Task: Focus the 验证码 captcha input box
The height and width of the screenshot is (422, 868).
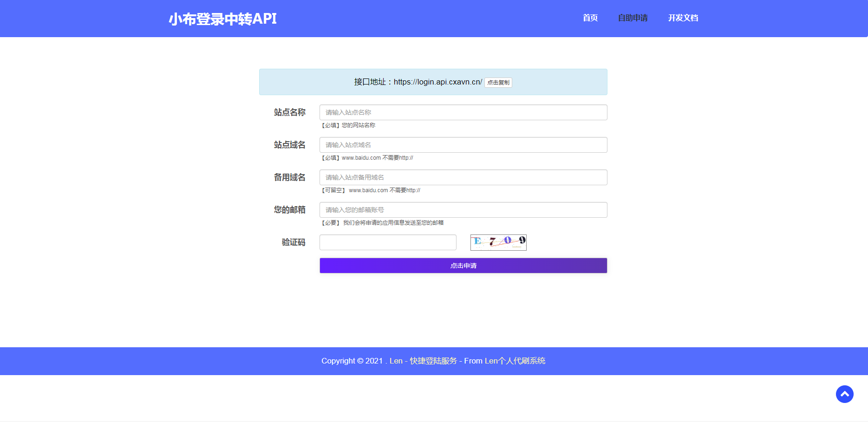Action: pyautogui.click(x=388, y=242)
